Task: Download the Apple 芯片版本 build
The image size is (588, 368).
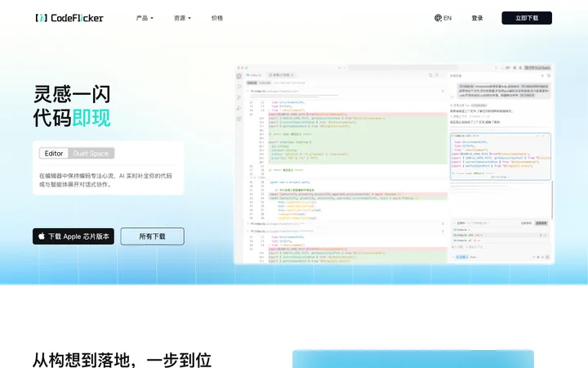Action: click(73, 236)
